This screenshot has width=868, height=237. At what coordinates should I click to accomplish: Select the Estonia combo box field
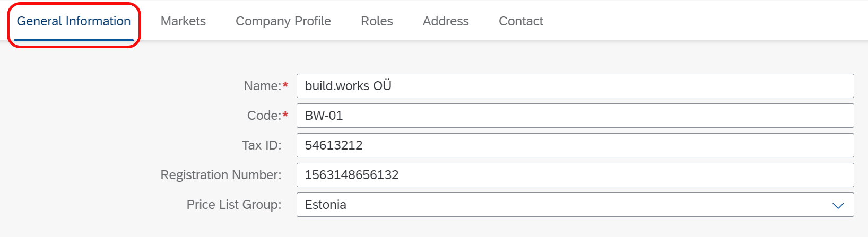click(575, 205)
